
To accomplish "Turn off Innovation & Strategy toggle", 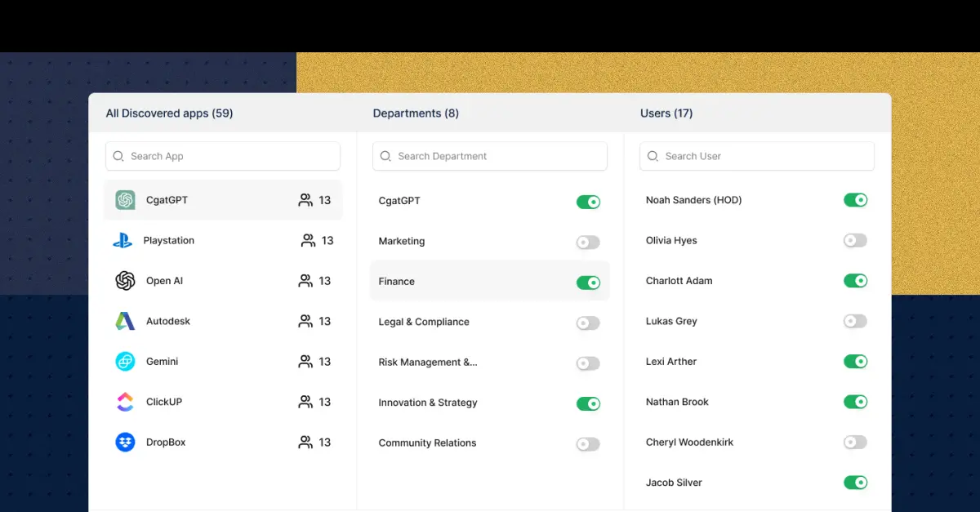I will (588, 403).
